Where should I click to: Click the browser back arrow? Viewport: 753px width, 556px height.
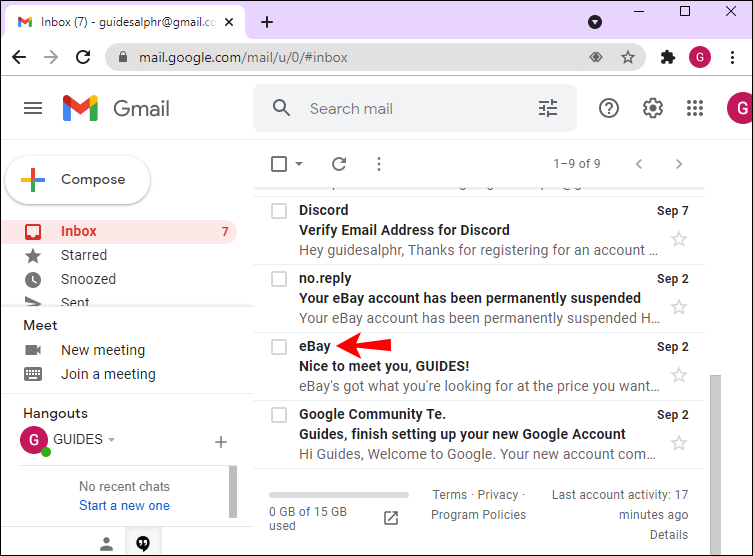19,57
